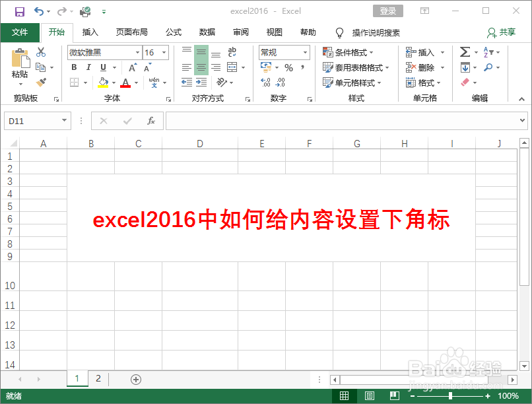The width and height of the screenshot is (532, 404).
Task: Expand 单元格样式 cell styles menu
Action: pos(352,83)
